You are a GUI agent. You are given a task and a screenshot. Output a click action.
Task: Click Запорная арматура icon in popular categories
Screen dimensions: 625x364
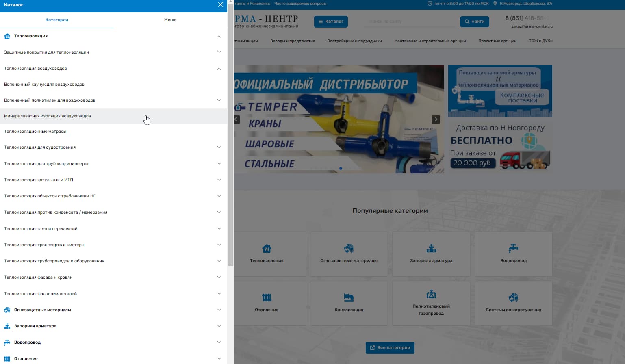(x=431, y=248)
